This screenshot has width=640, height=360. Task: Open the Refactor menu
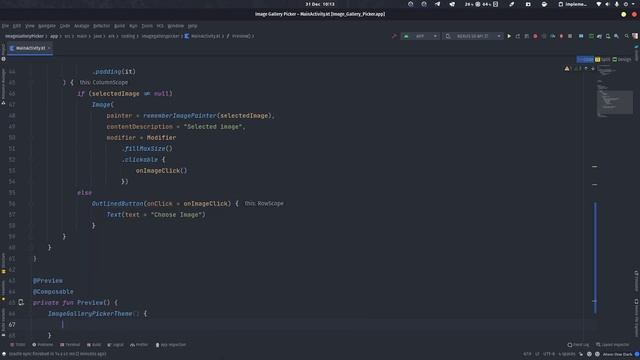tap(102, 26)
